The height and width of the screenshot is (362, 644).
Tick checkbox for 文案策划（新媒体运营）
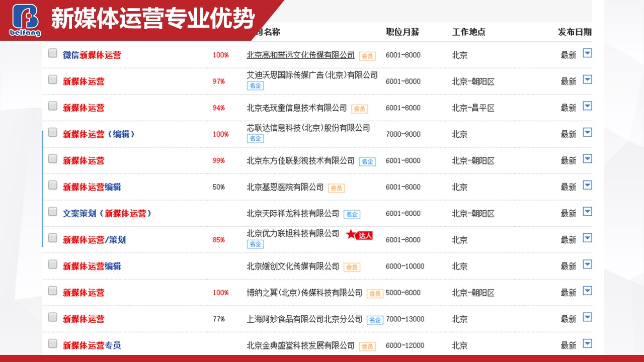(53, 211)
